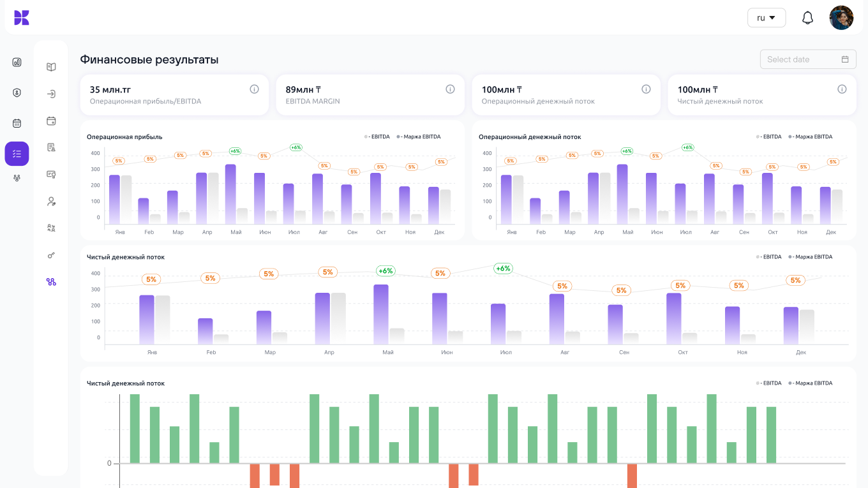Select the active checklist icon in sidebar
The height and width of the screenshot is (488, 868).
point(17,154)
